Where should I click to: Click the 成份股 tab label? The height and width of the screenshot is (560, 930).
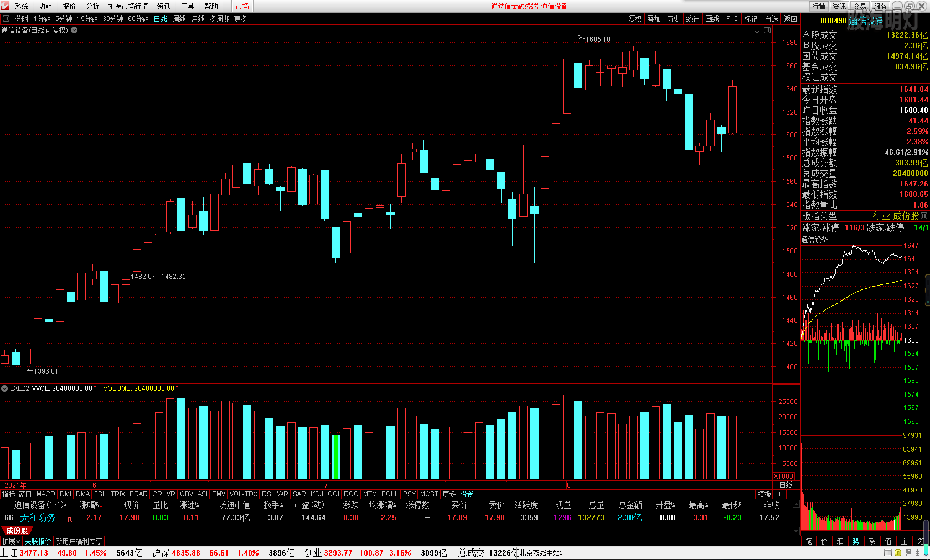[x=17, y=531]
